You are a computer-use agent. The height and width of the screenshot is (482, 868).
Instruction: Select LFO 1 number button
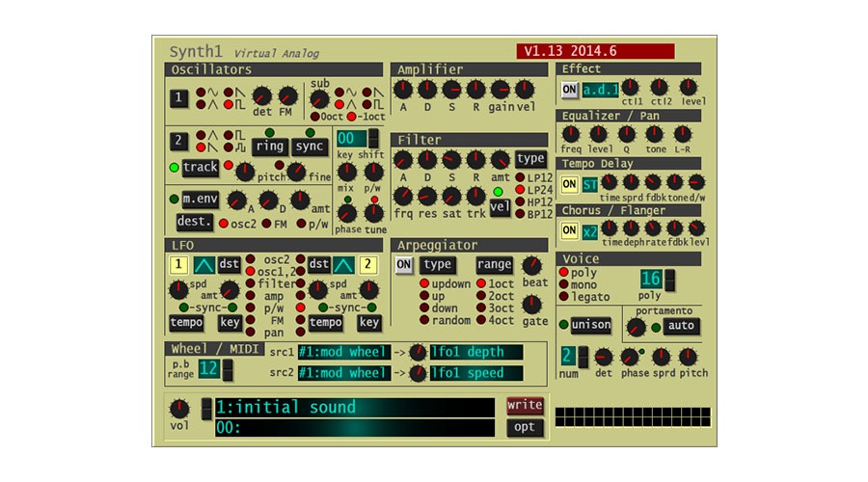click(x=178, y=265)
